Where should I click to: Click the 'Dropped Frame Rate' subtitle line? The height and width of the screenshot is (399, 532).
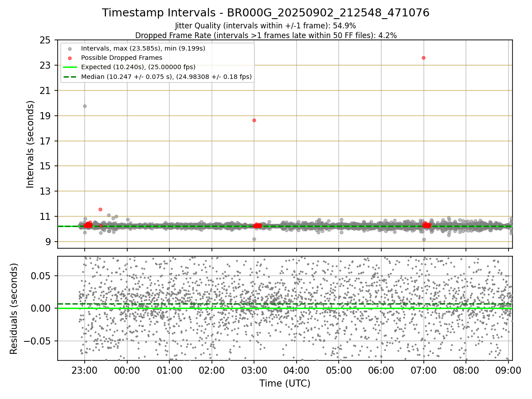coord(266,35)
